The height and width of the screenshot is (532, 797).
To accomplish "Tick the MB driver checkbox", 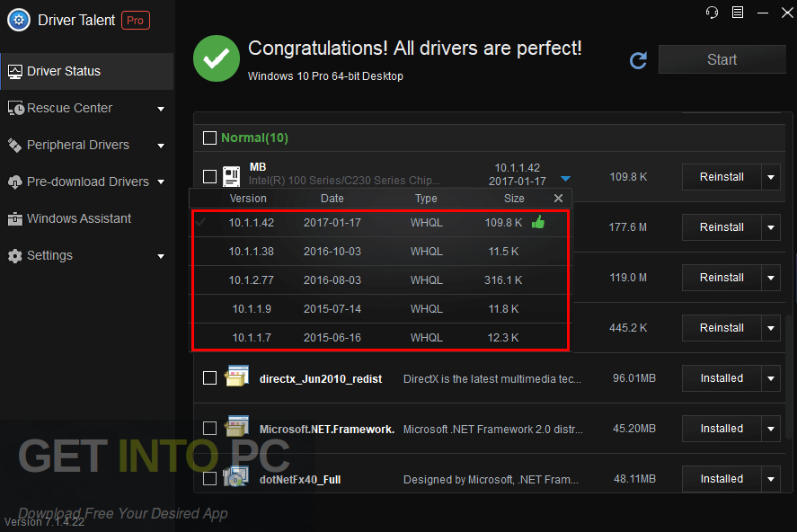I will (209, 176).
